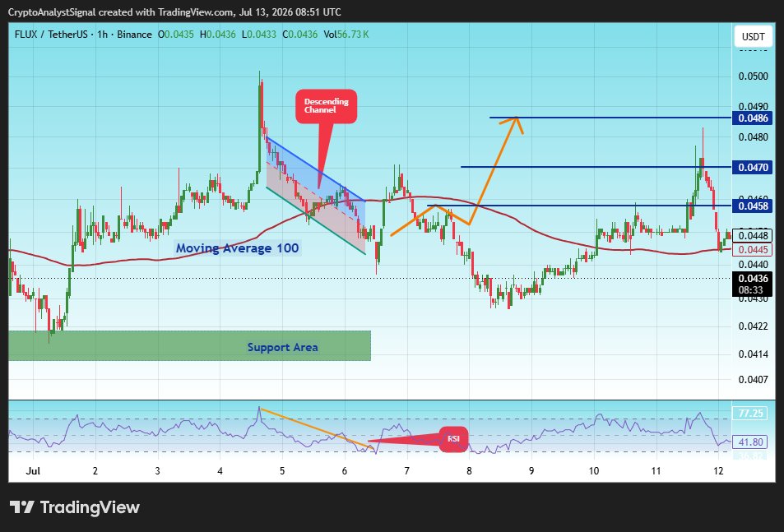The image size is (784, 532).
Task: Click the red RSI callout label
Action: [x=453, y=439]
